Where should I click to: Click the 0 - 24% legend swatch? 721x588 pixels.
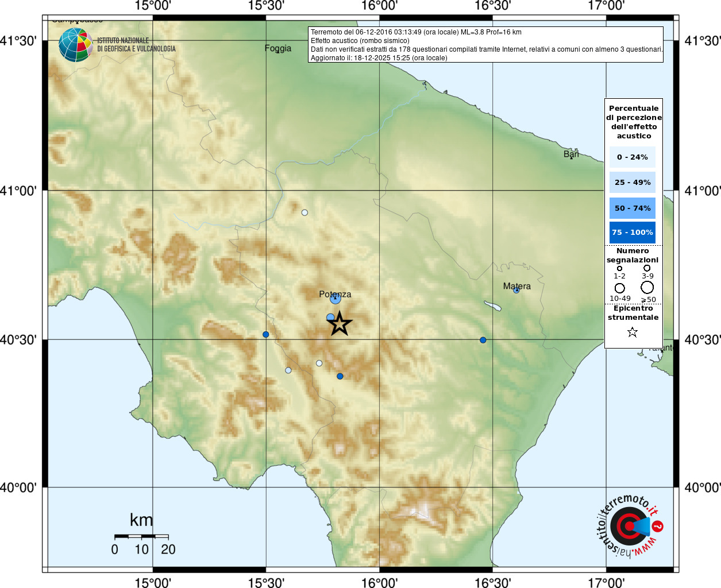pyautogui.click(x=632, y=157)
